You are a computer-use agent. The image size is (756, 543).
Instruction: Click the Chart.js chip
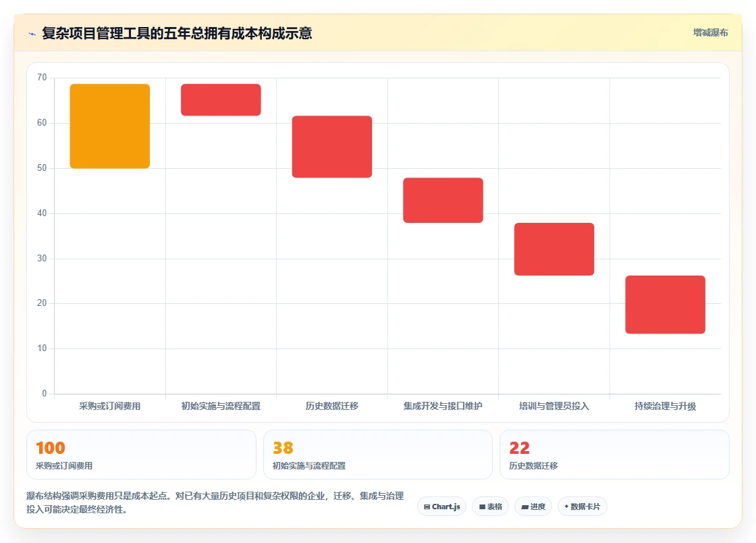point(441,507)
